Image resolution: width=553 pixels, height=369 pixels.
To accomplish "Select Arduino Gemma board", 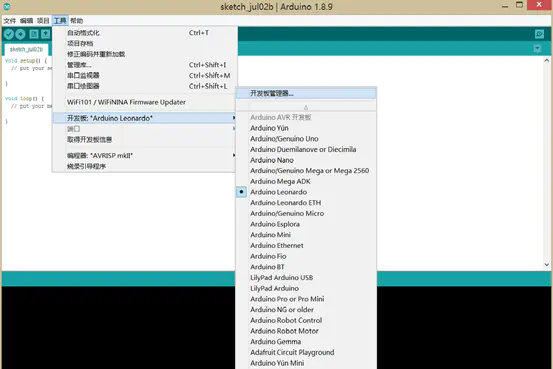I will pos(306,342).
